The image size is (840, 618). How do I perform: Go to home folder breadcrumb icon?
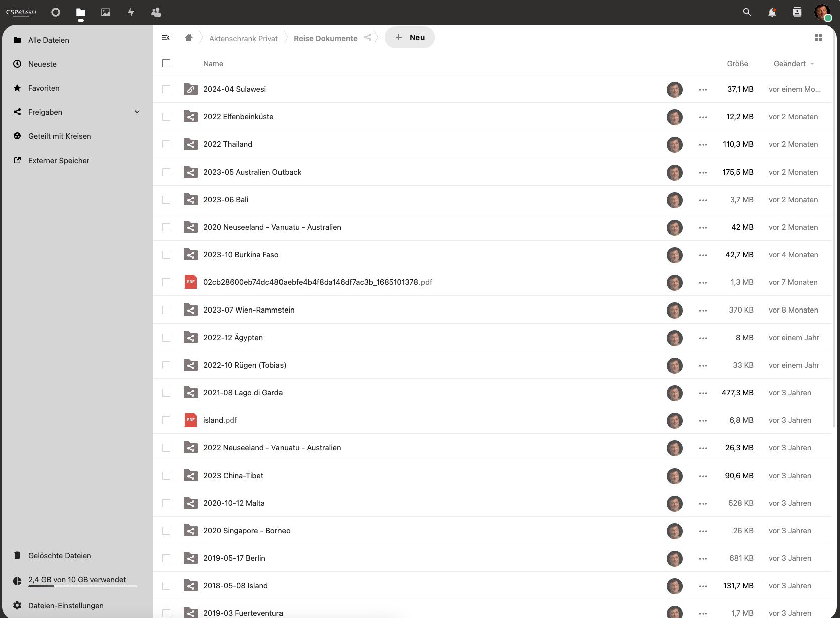pyautogui.click(x=189, y=38)
